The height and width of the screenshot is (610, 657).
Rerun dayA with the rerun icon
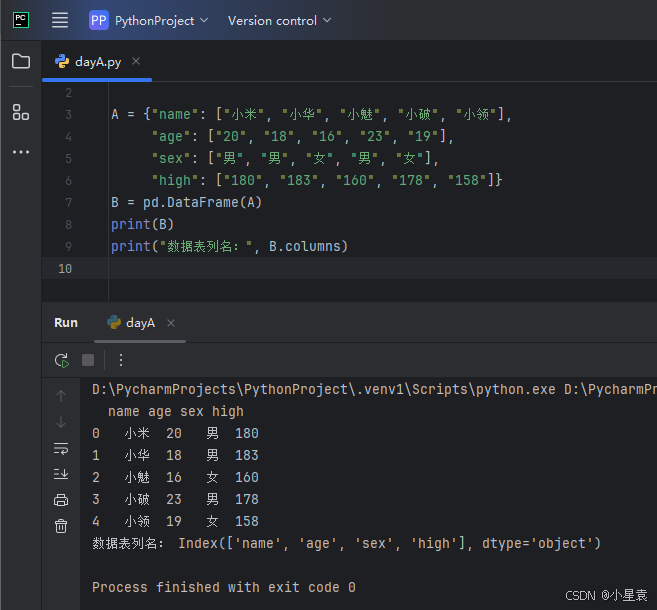62,360
